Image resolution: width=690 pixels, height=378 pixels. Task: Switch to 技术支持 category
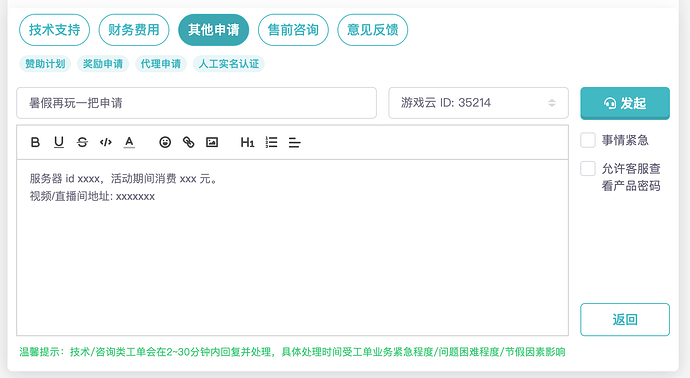[55, 30]
